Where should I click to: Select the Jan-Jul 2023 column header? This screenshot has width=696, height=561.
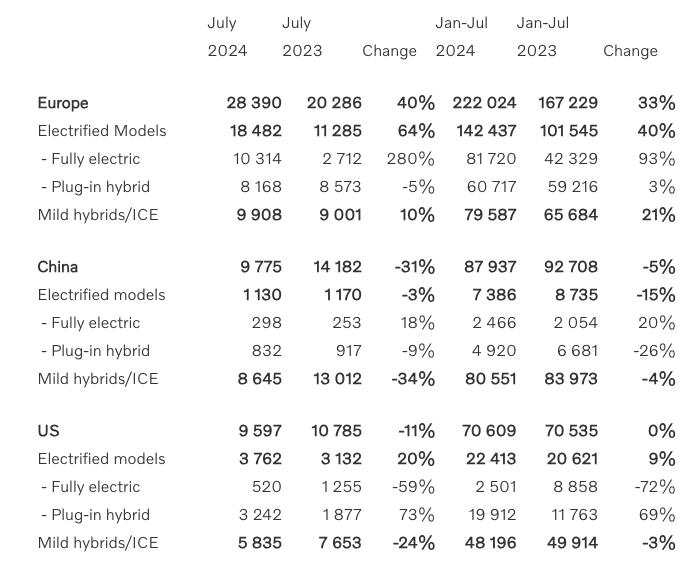point(543,37)
